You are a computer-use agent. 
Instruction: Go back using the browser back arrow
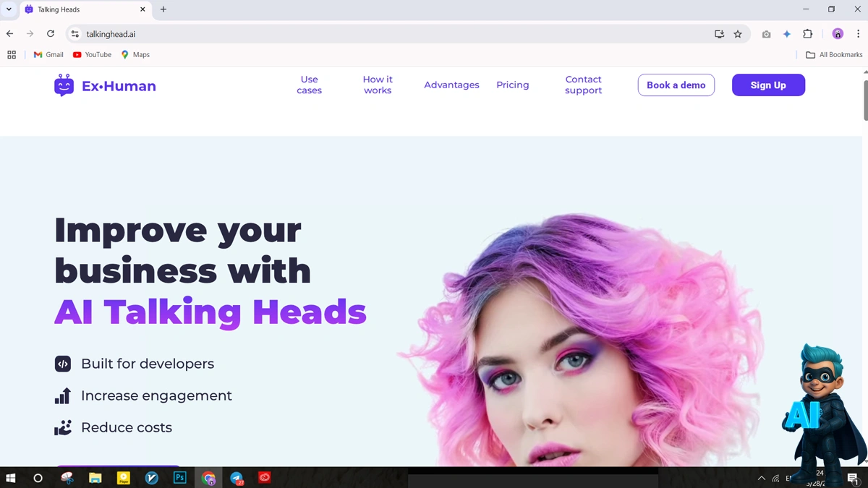(10, 34)
